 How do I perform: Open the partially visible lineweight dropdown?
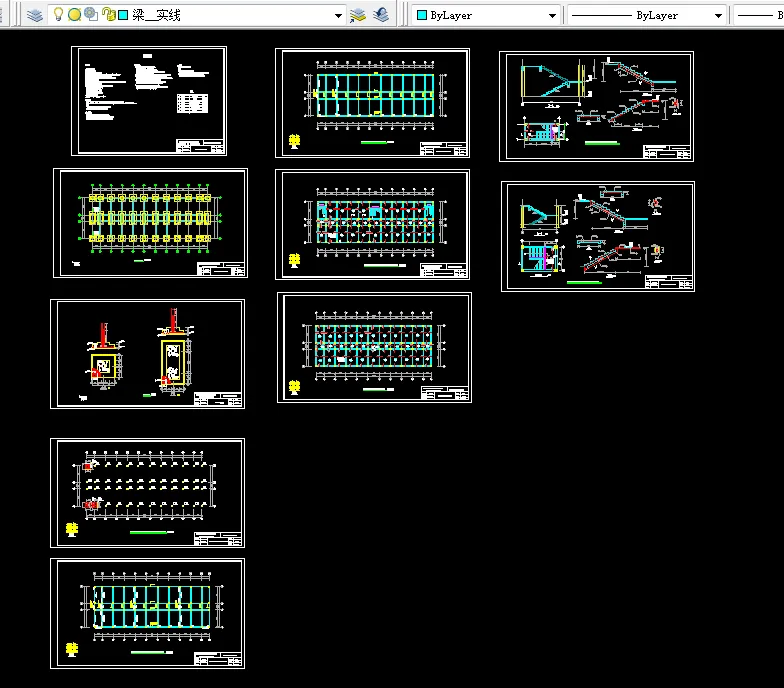758,16
